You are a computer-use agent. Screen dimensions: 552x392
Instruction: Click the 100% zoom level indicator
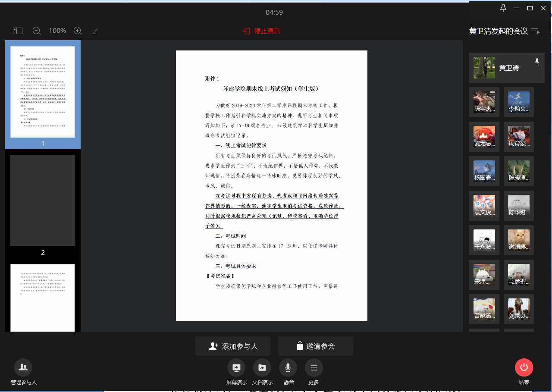57,31
